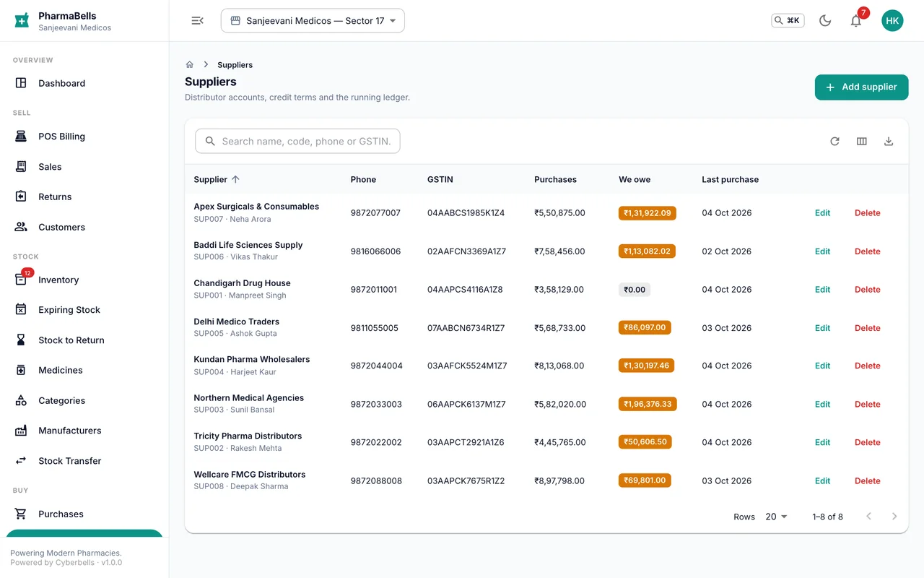The image size is (924, 578).
Task: Open the search ⌘K shortcut button
Action: pyautogui.click(x=788, y=20)
